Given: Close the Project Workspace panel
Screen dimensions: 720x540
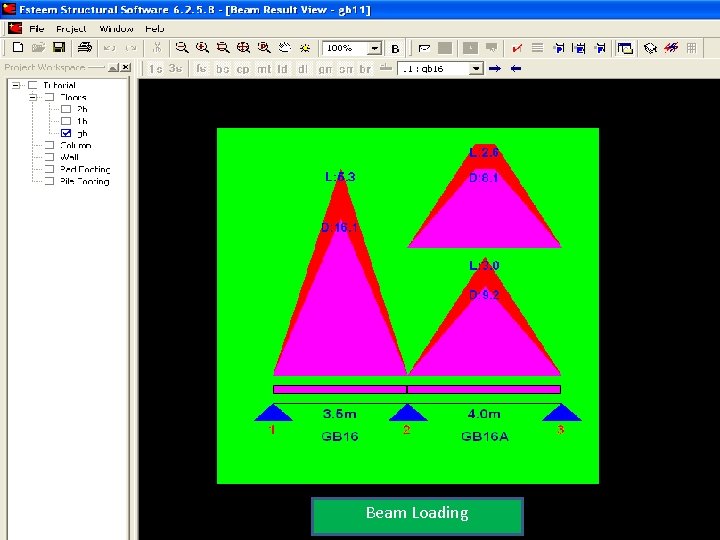Looking at the screenshot, I should click(x=126, y=68).
